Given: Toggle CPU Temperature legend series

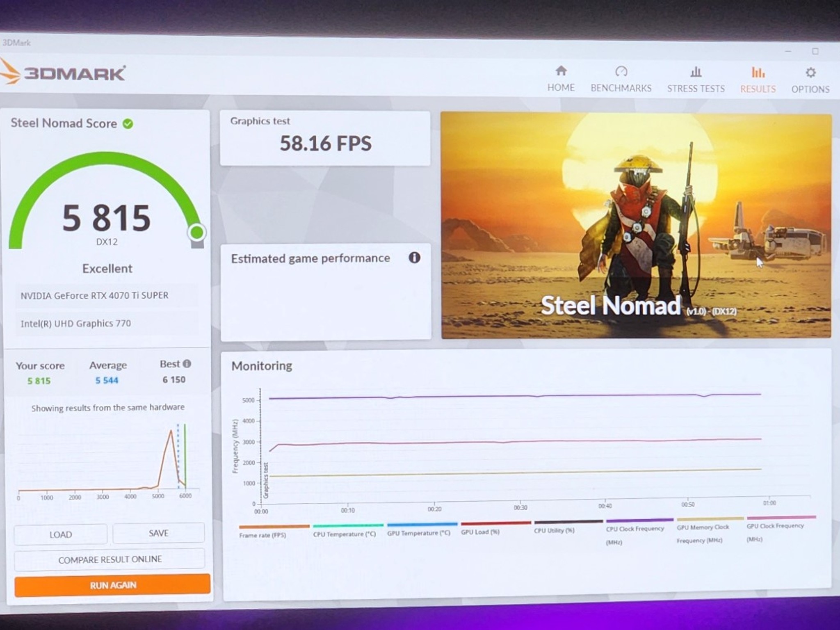Looking at the screenshot, I should (344, 534).
